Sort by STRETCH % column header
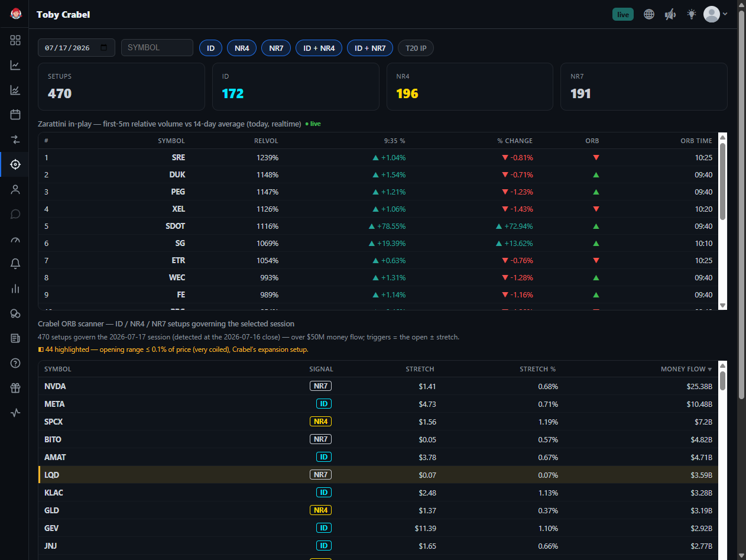746x560 pixels. pyautogui.click(x=537, y=369)
